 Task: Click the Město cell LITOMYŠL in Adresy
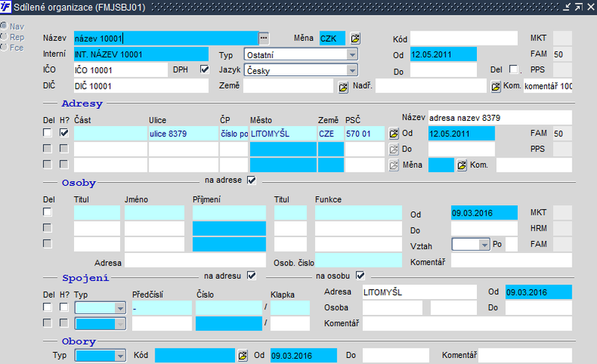click(x=283, y=134)
